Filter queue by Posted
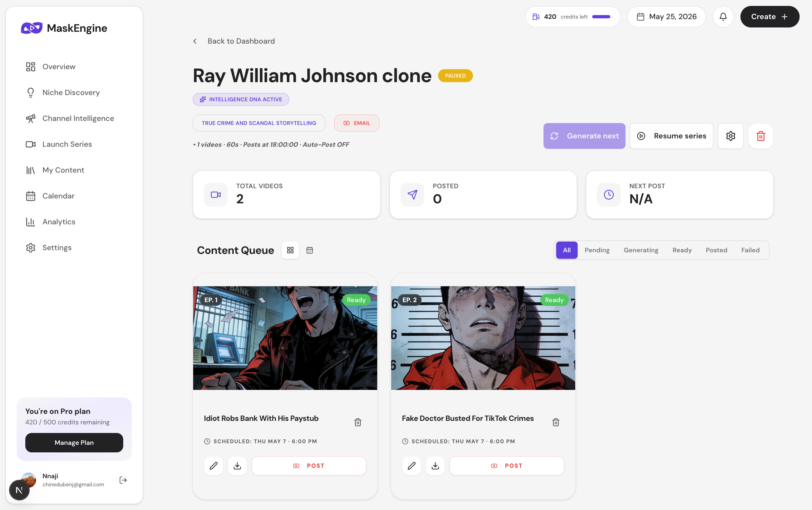 [716, 250]
